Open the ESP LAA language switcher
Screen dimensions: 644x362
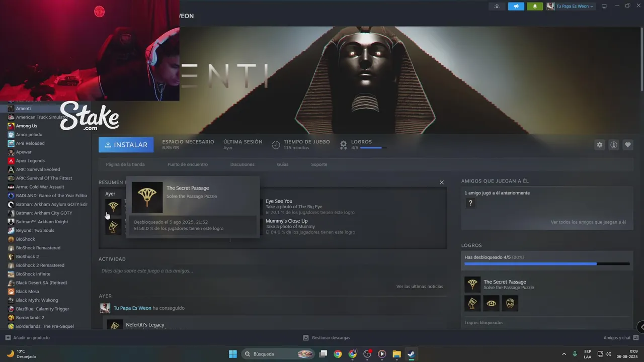[588, 354]
